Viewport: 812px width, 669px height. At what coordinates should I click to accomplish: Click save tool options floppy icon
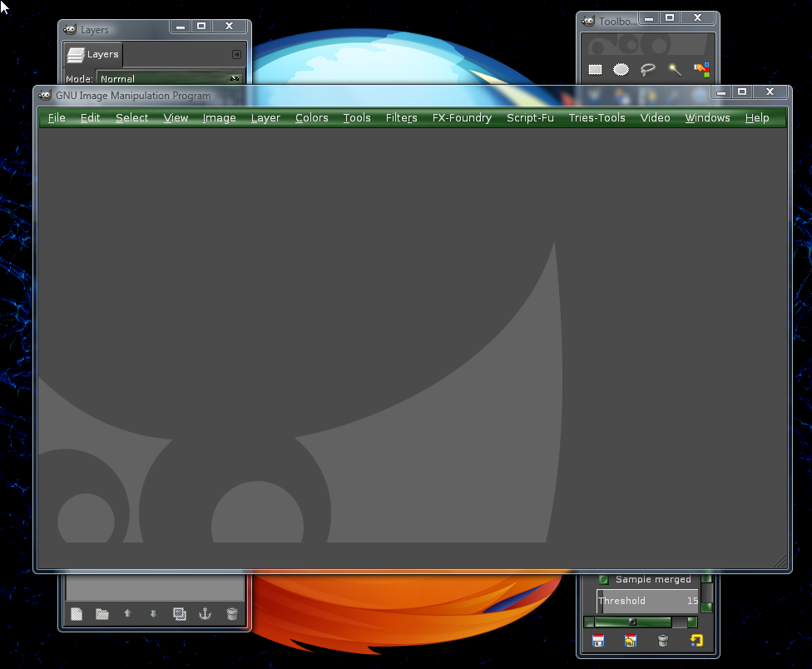(598, 641)
